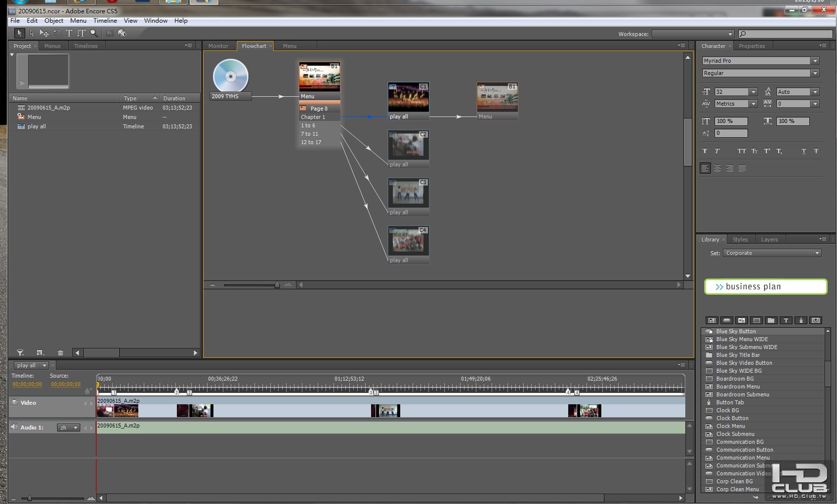Select the Vertical Text tool
Viewport: 837px width, 504px height.
pos(81,33)
